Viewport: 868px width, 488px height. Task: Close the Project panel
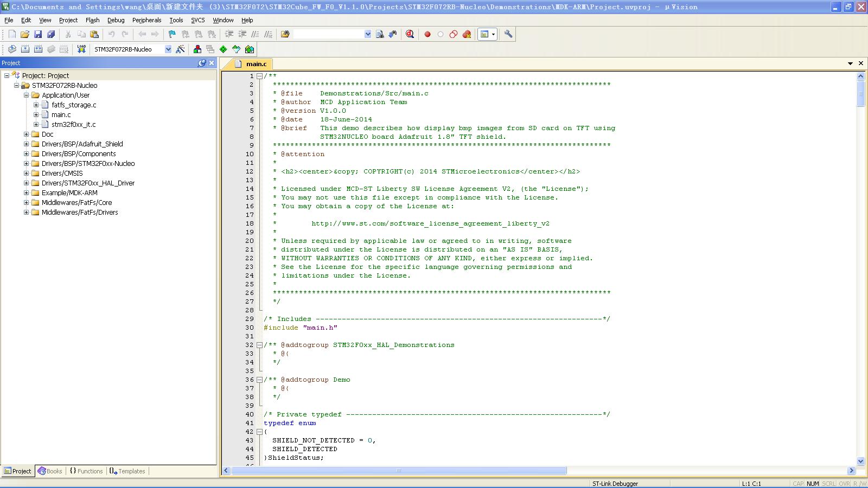tap(212, 63)
